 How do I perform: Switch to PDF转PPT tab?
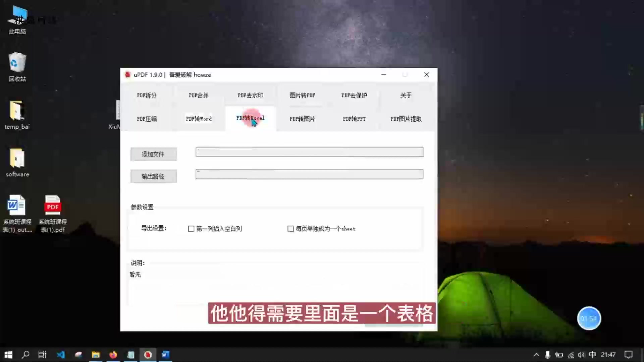pyautogui.click(x=354, y=118)
